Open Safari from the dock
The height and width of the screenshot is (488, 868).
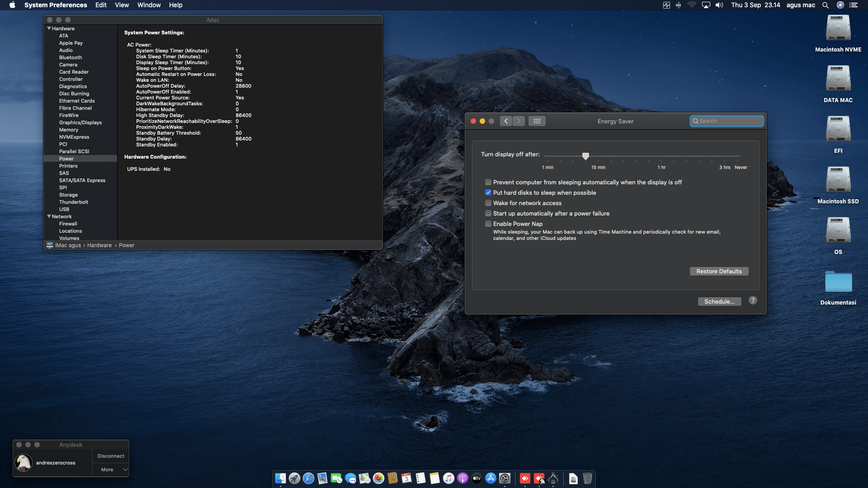pyautogui.click(x=308, y=478)
